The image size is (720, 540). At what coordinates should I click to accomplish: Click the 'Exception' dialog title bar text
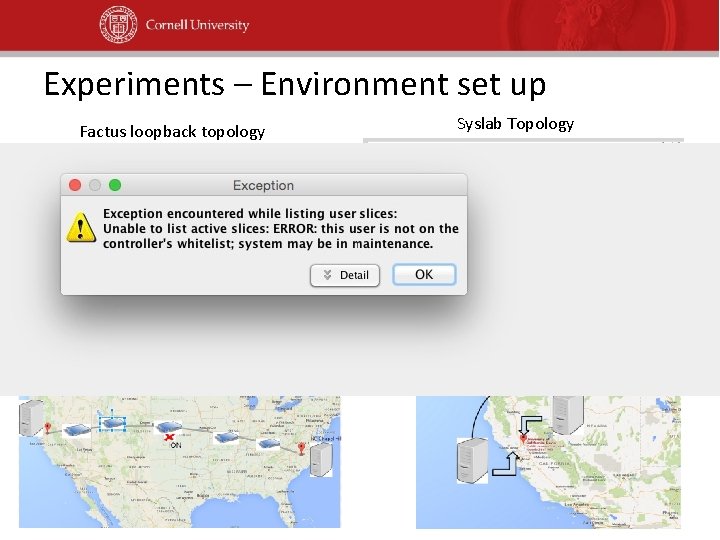pyautogui.click(x=263, y=186)
